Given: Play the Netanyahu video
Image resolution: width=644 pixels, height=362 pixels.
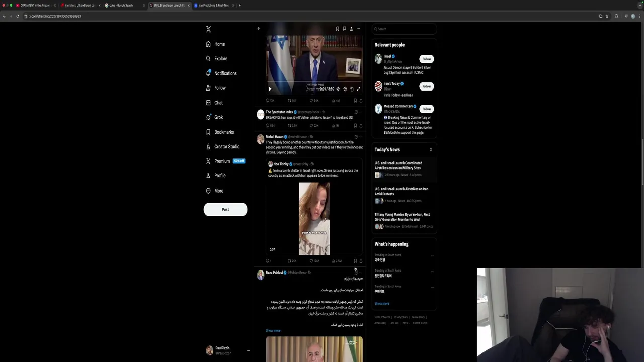Looking at the screenshot, I should (x=270, y=89).
